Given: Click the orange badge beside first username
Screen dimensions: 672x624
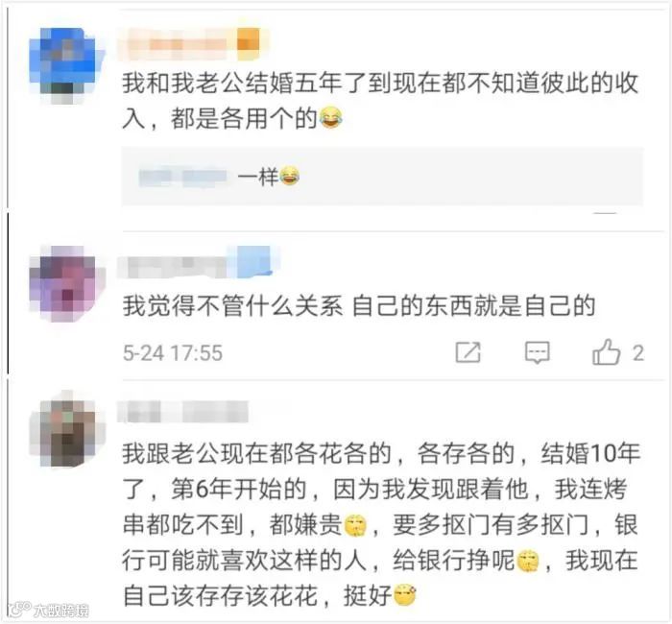Looking at the screenshot, I should pos(249,42).
